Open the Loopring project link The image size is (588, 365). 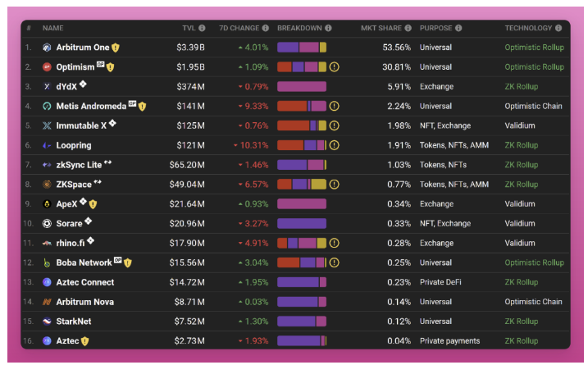pos(74,145)
